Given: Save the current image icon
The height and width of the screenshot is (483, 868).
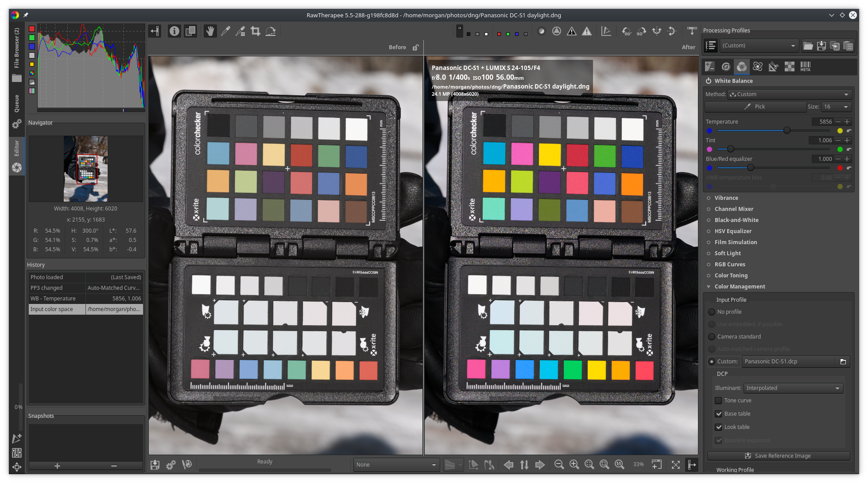Looking at the screenshot, I should 155,465.
